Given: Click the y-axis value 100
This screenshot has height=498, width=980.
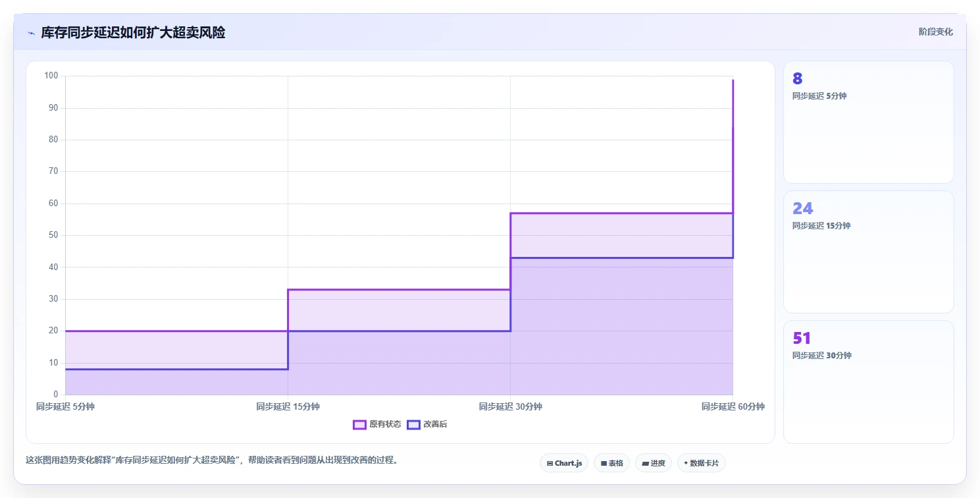Looking at the screenshot, I should pos(51,76).
